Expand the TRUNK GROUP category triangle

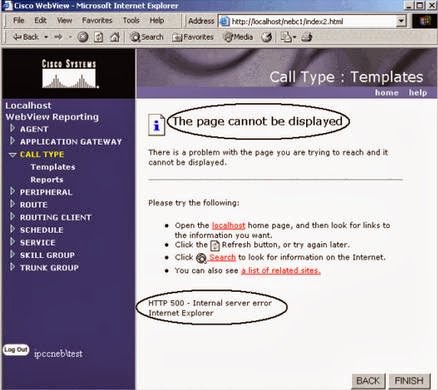(x=12, y=267)
